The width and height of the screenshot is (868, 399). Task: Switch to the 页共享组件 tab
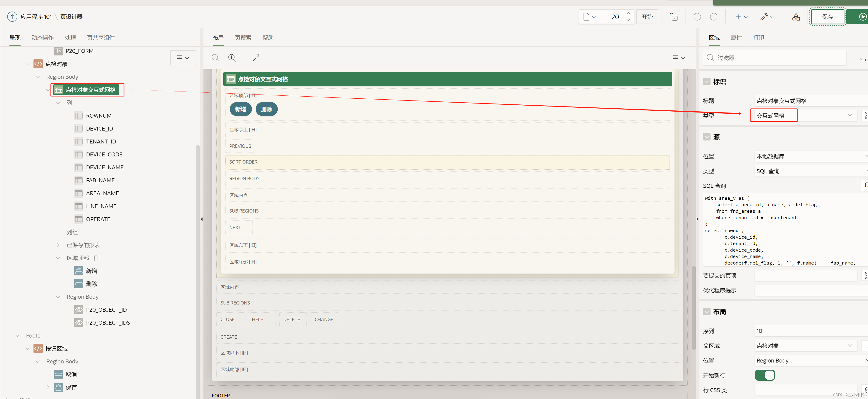(101, 37)
